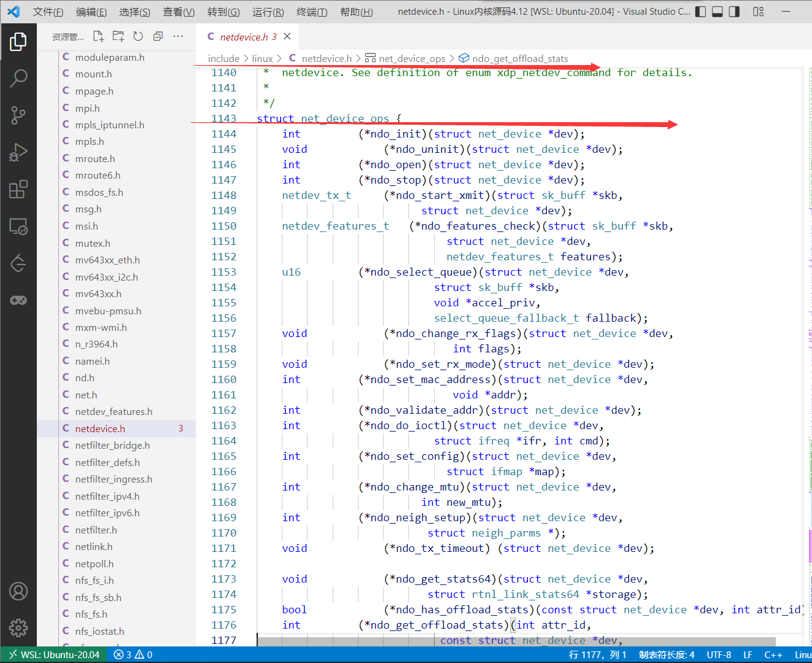
Task: Open the Search view
Action: tap(18, 78)
